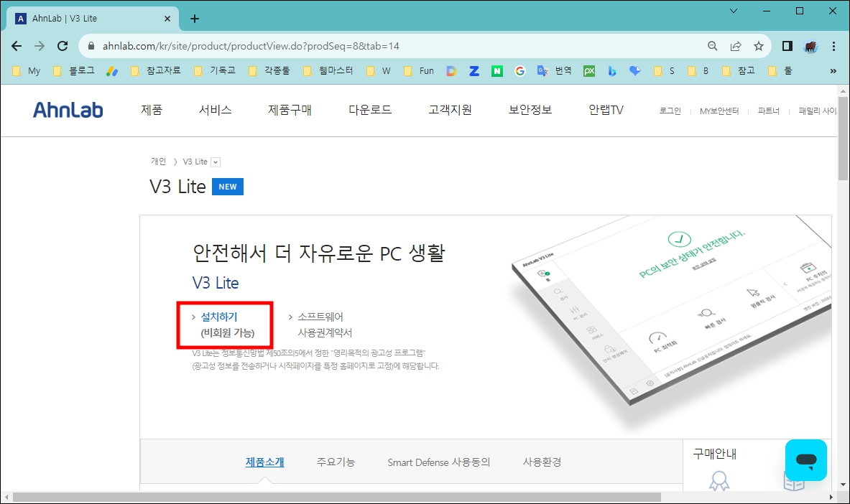Open the 제품 menu
This screenshot has width=850, height=504.
point(152,110)
